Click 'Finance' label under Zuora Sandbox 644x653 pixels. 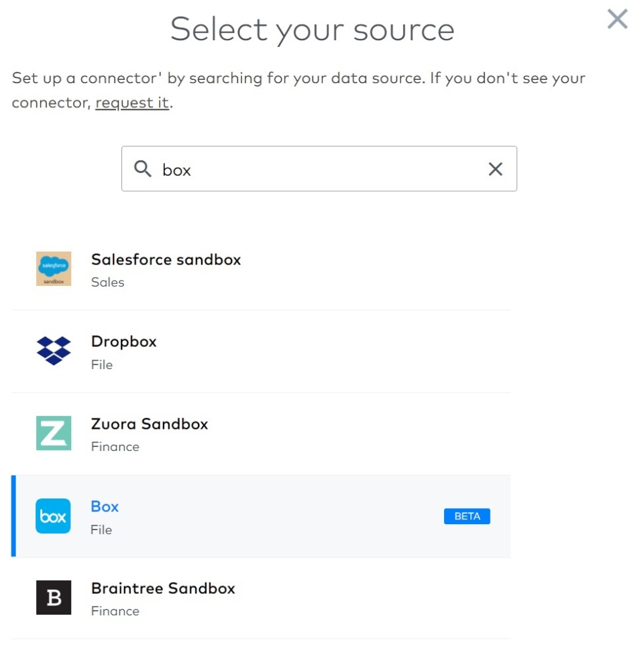click(x=115, y=447)
